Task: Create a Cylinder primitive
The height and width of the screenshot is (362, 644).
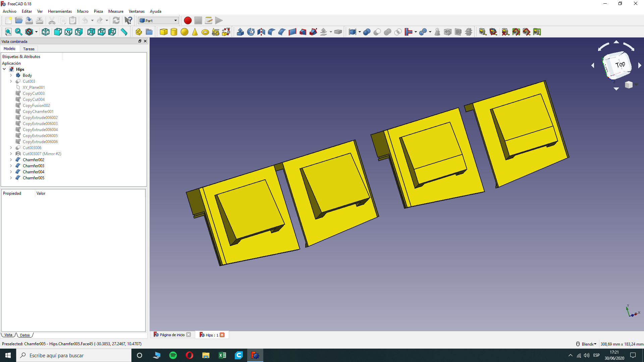Action: (x=174, y=32)
